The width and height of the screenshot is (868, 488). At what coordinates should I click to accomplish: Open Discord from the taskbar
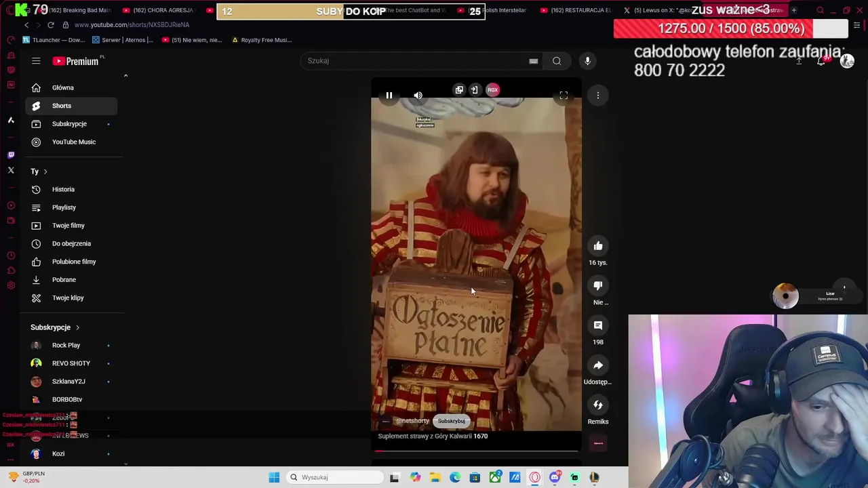pyautogui.click(x=555, y=477)
